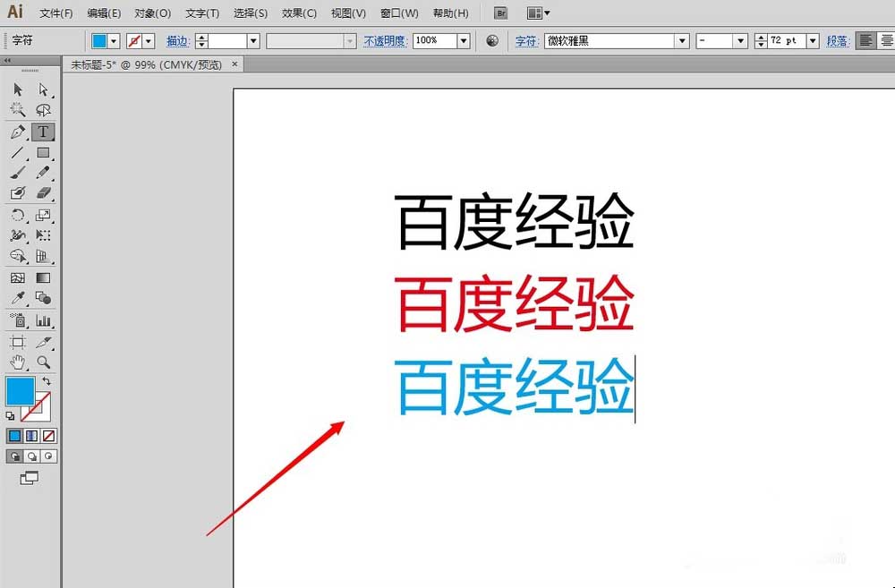Set paint mode to Color
The width and height of the screenshot is (895, 588).
coord(15,436)
